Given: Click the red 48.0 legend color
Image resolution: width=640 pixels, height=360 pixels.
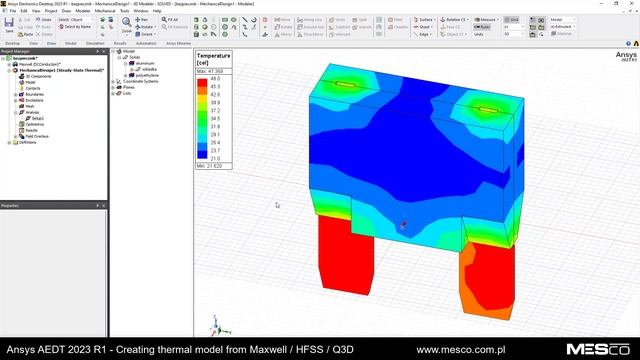Looking at the screenshot, I should pos(202,82).
